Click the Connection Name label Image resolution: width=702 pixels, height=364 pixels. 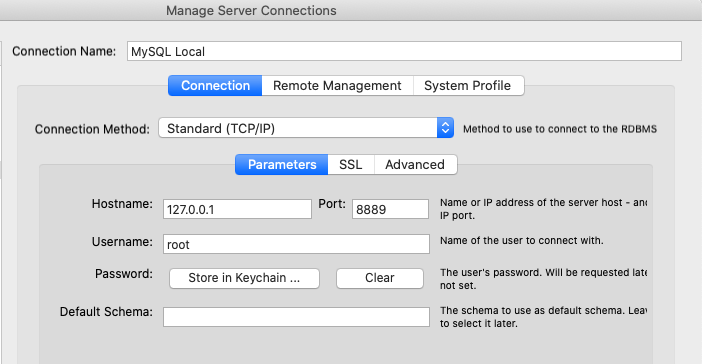point(64,51)
